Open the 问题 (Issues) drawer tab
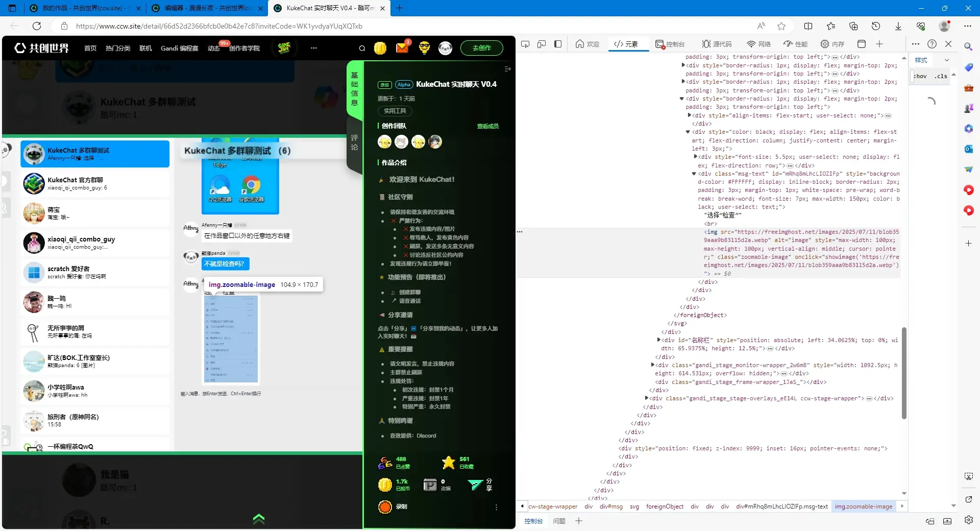 [559, 521]
